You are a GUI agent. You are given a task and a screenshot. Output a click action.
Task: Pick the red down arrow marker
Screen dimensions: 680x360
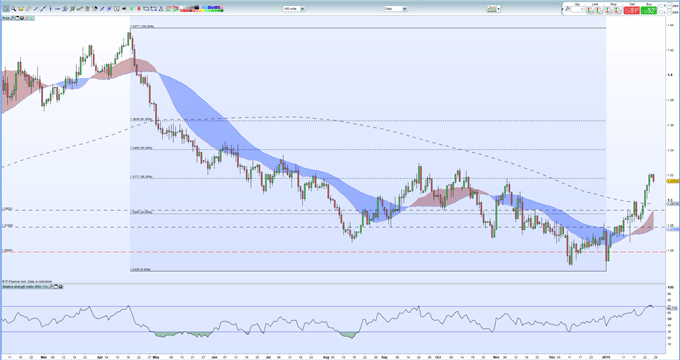[x=139, y=9]
